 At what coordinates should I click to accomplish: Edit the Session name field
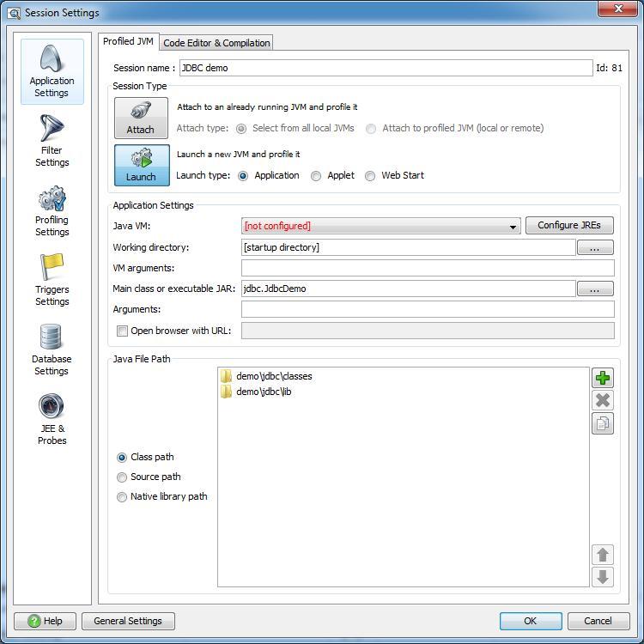click(386, 68)
